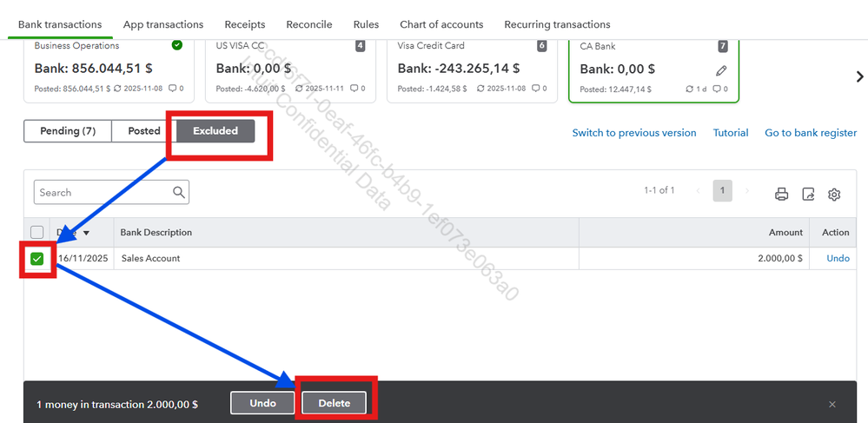Screen dimensions: 868x423
Task: Click Undo link in Sales Account row
Action: [x=838, y=258]
